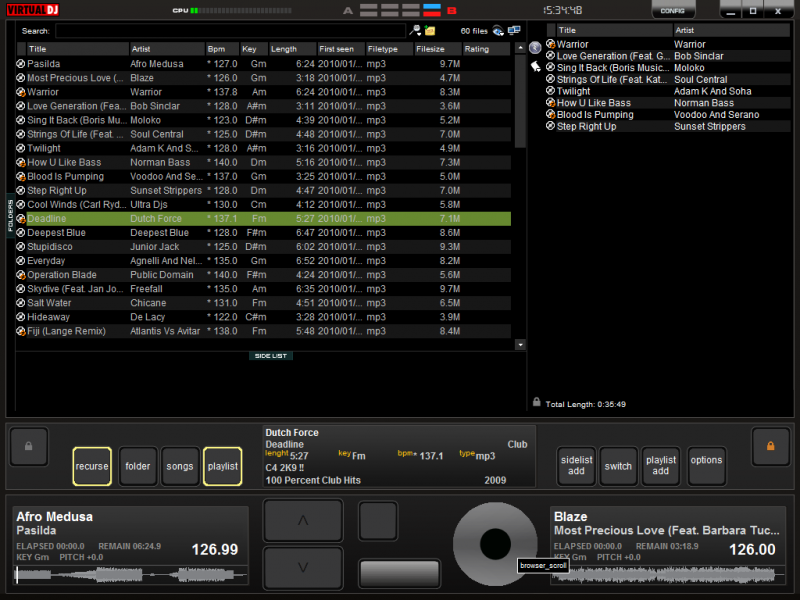
Task: Click the browser_scroll jog wheel
Action: 495,543
